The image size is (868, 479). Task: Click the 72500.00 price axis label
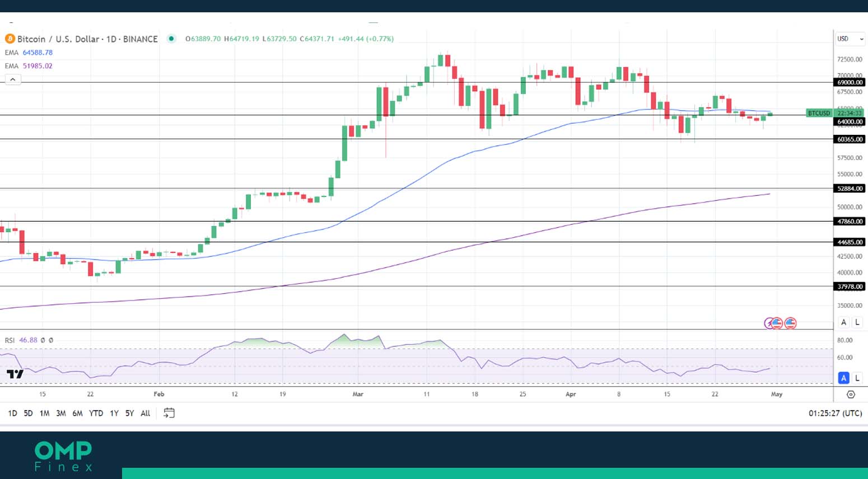[x=850, y=59]
